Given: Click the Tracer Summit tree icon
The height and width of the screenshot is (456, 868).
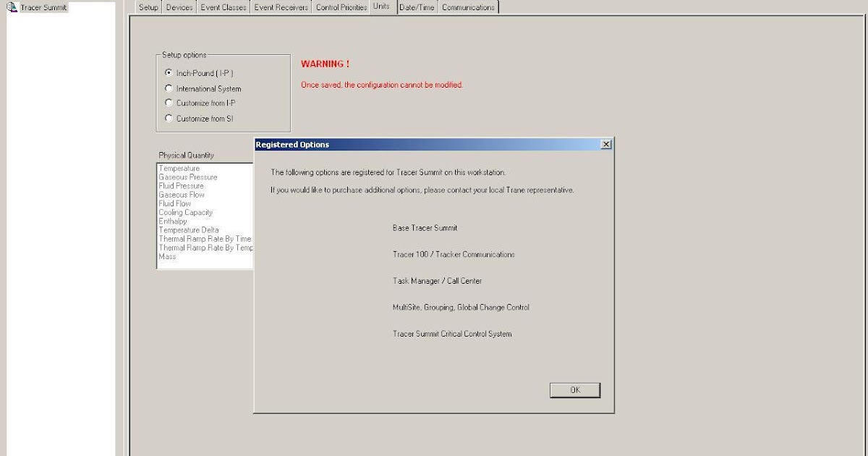Looking at the screenshot, I should 12,7.
